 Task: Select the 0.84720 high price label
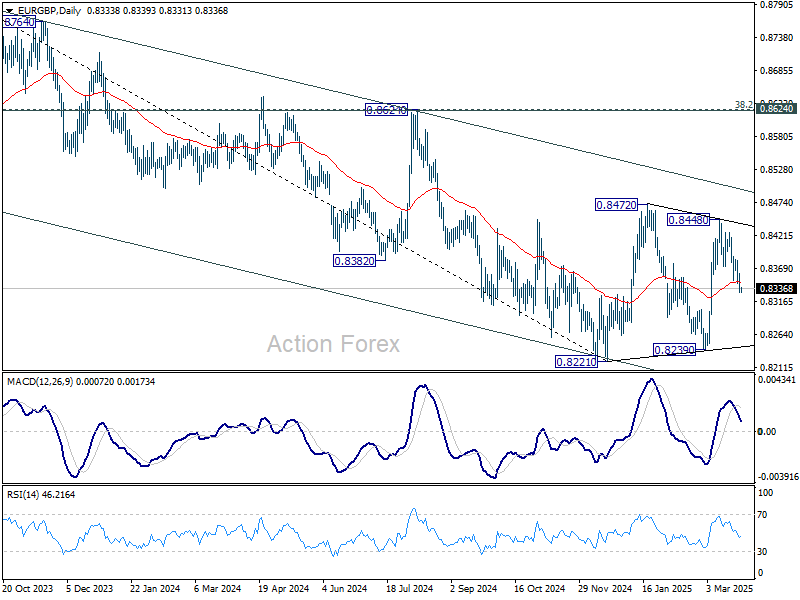click(x=616, y=205)
